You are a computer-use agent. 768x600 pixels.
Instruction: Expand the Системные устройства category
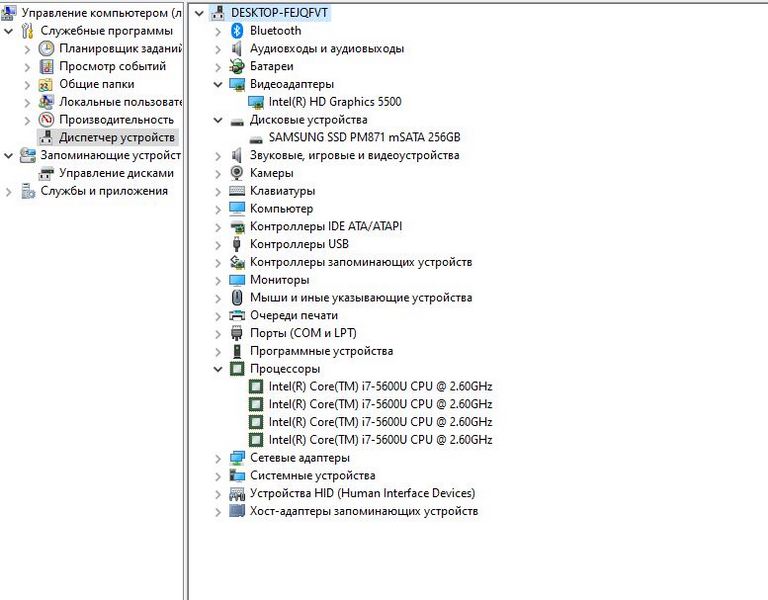(218, 476)
